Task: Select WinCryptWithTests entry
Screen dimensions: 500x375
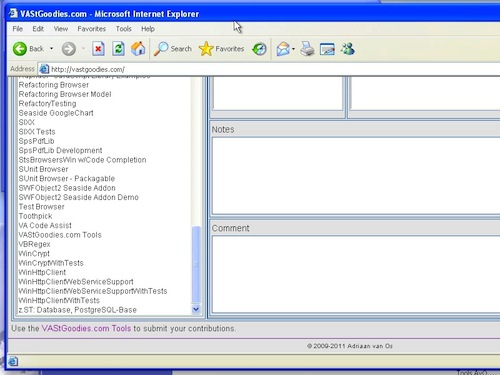Action: [x=51, y=263]
